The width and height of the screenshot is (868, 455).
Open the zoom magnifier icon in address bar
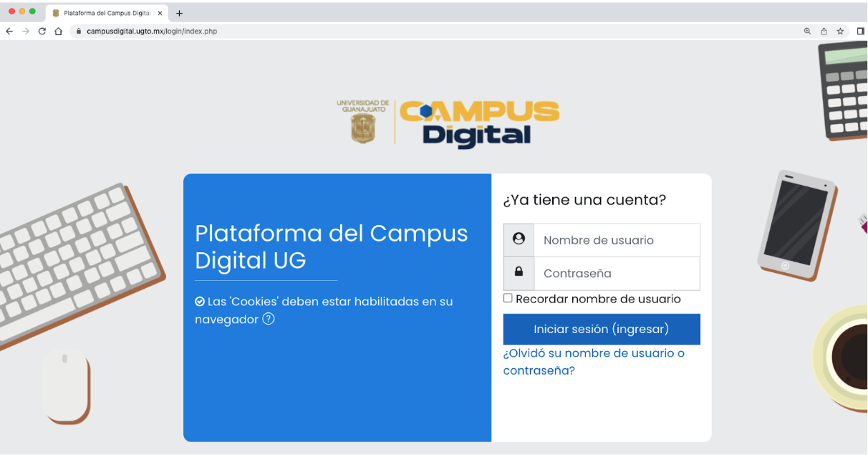click(x=807, y=31)
